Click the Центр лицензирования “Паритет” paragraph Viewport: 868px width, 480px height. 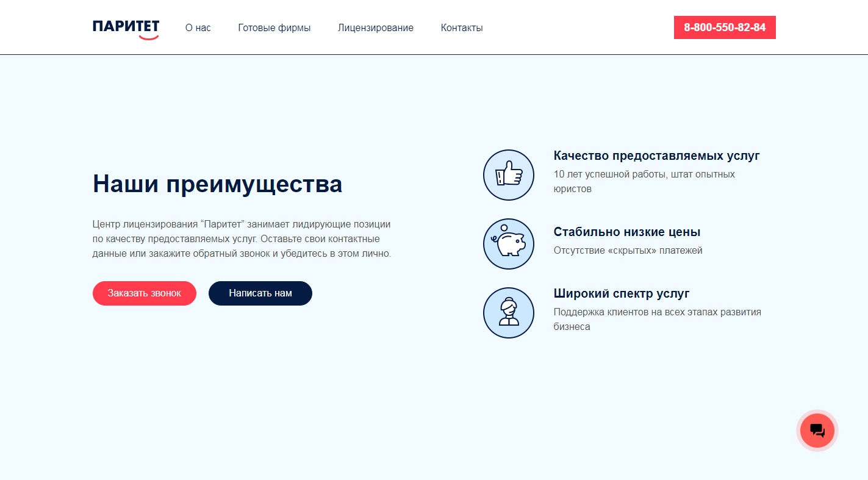tap(242, 239)
